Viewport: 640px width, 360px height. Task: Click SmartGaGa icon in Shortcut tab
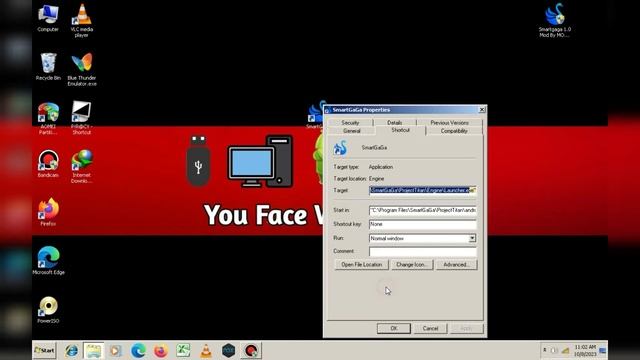click(340, 148)
